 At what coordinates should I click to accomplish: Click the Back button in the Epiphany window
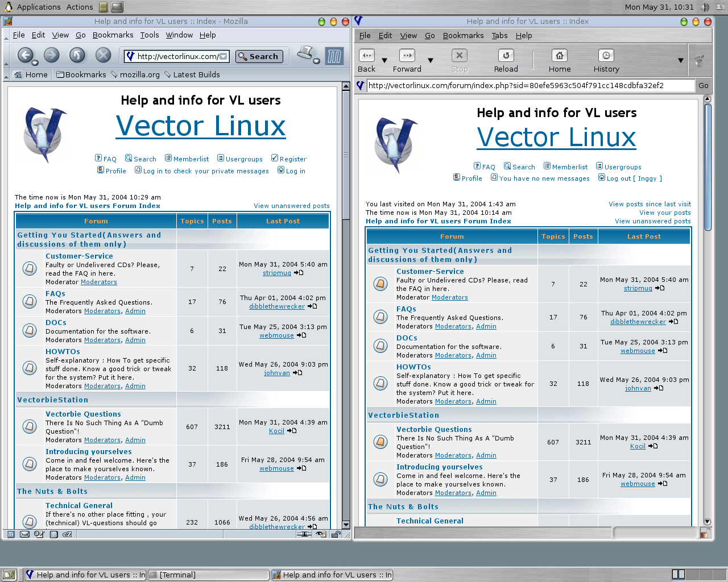coord(367,61)
